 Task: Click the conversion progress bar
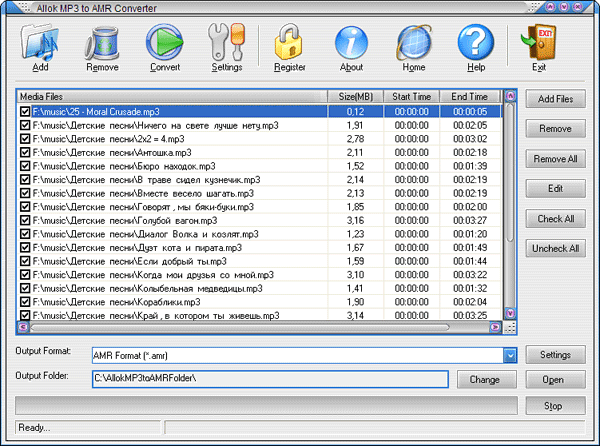pos(266,406)
